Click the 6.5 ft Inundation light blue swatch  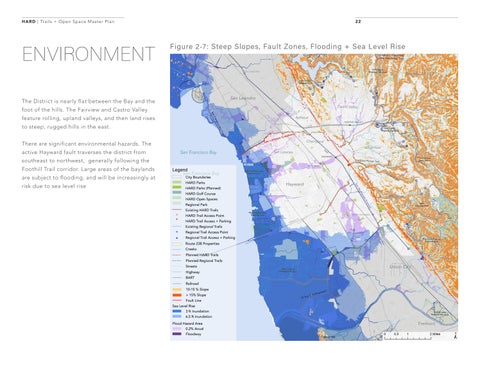click(177, 316)
